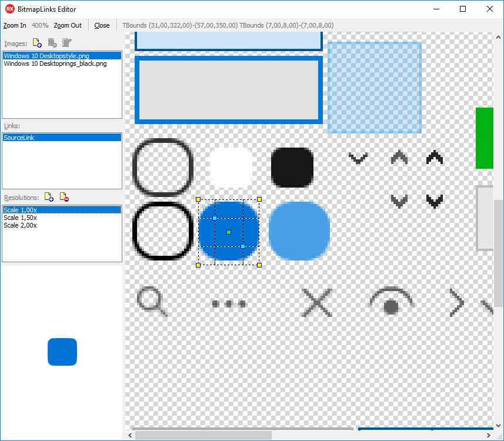Screen dimensions: 504x441
Task: Click the lower-right cyan margin handle
Action: pyautogui.click(x=243, y=246)
